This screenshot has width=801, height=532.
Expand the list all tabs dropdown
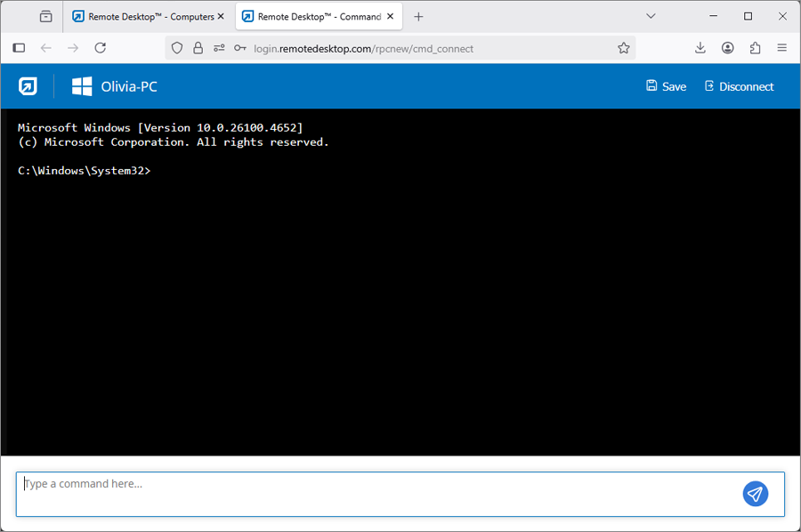coord(651,16)
